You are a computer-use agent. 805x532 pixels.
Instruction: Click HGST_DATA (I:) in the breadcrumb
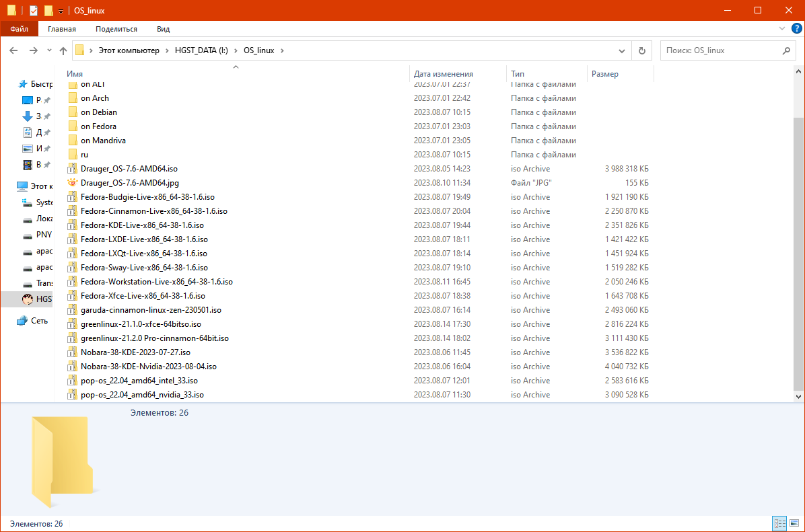pyautogui.click(x=201, y=50)
